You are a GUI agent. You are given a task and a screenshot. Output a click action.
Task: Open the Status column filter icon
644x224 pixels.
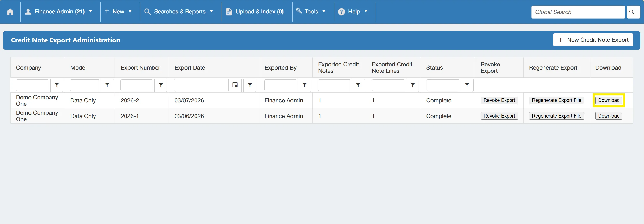[467, 85]
